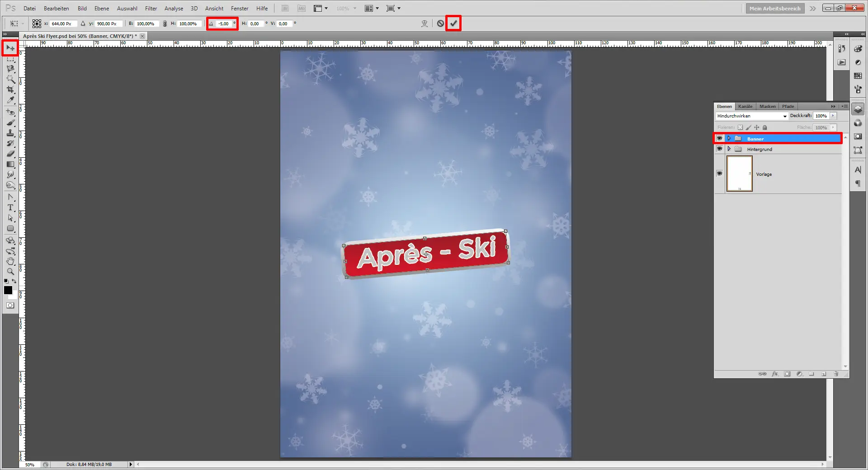
Task: Add a layer style via the fx icon
Action: tap(775, 374)
